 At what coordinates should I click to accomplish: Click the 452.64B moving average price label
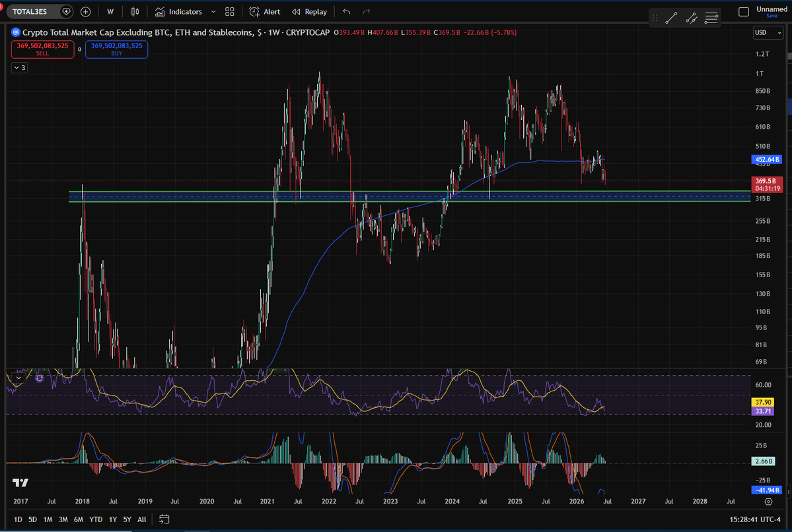pos(768,160)
